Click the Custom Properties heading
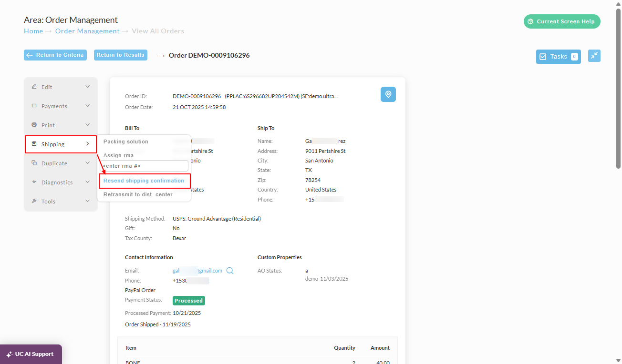 click(x=280, y=257)
